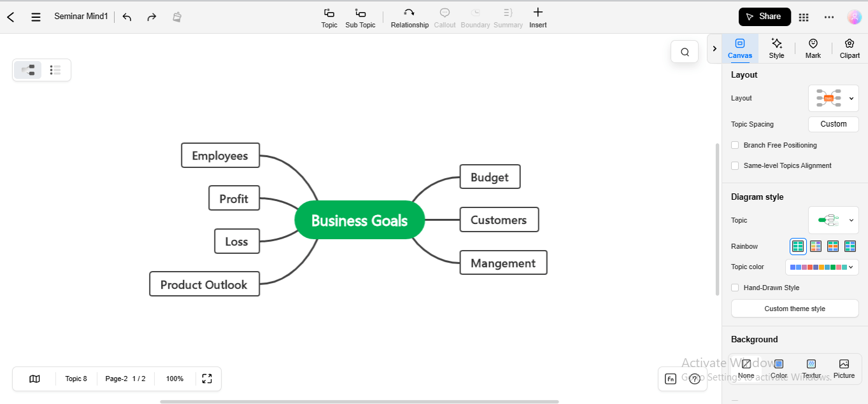Undo the last action
868x404 pixels.
click(x=127, y=17)
